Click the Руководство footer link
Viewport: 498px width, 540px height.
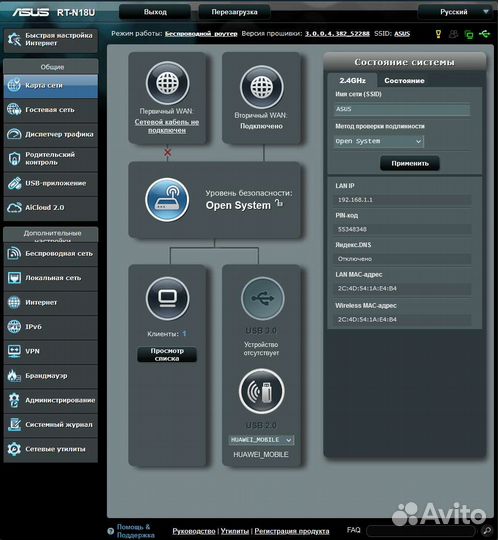194,531
